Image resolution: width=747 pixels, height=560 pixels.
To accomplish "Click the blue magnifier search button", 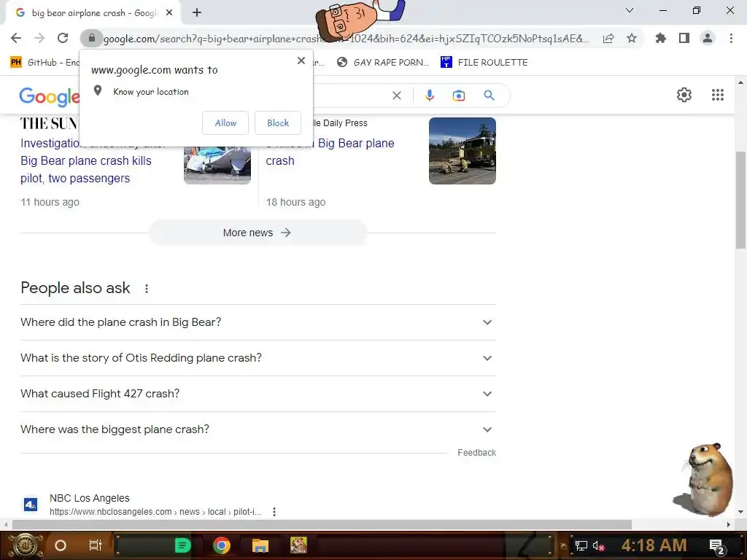I will tap(489, 96).
